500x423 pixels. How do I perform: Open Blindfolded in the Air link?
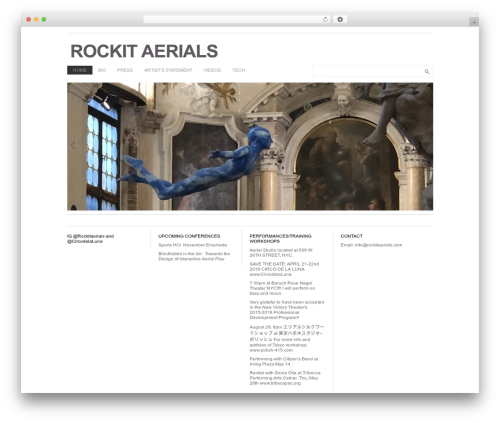[194, 256]
